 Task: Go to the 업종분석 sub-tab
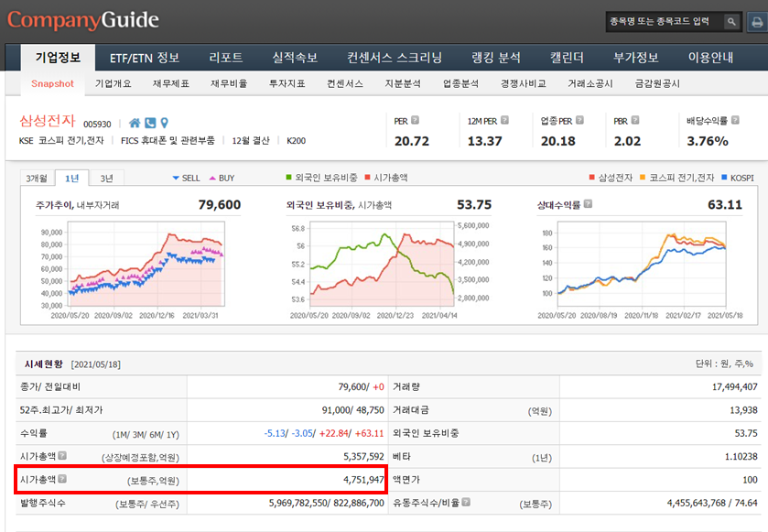click(x=460, y=83)
